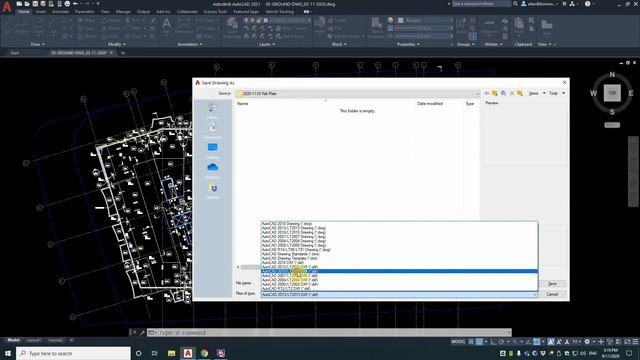This screenshot has height=360, width=640.
Task: Expand the Properties panel flyout
Action: (408, 44)
